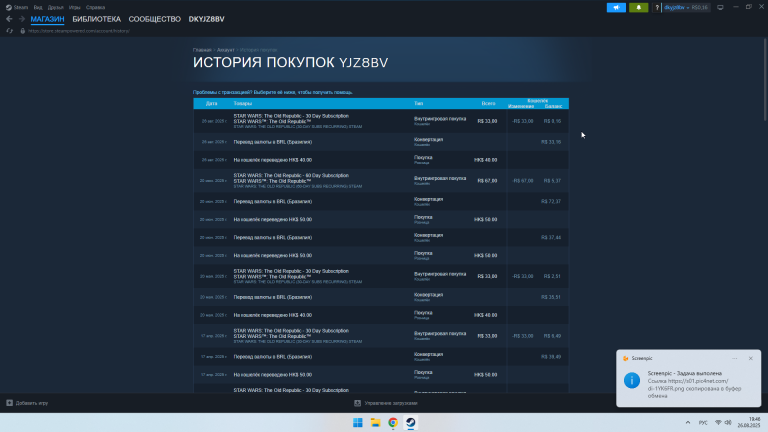Show hidden tray icons chevron
This screenshot has width=768, height=432.
click(688, 423)
